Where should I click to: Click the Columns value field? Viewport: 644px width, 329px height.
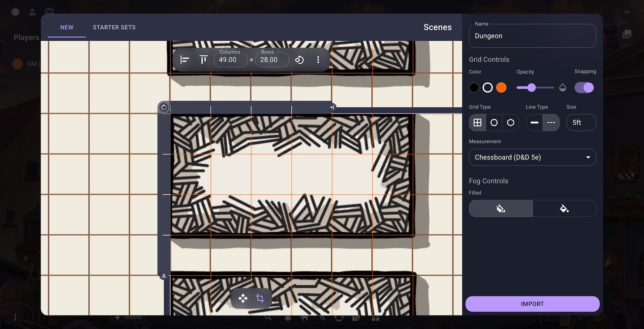pyautogui.click(x=231, y=60)
